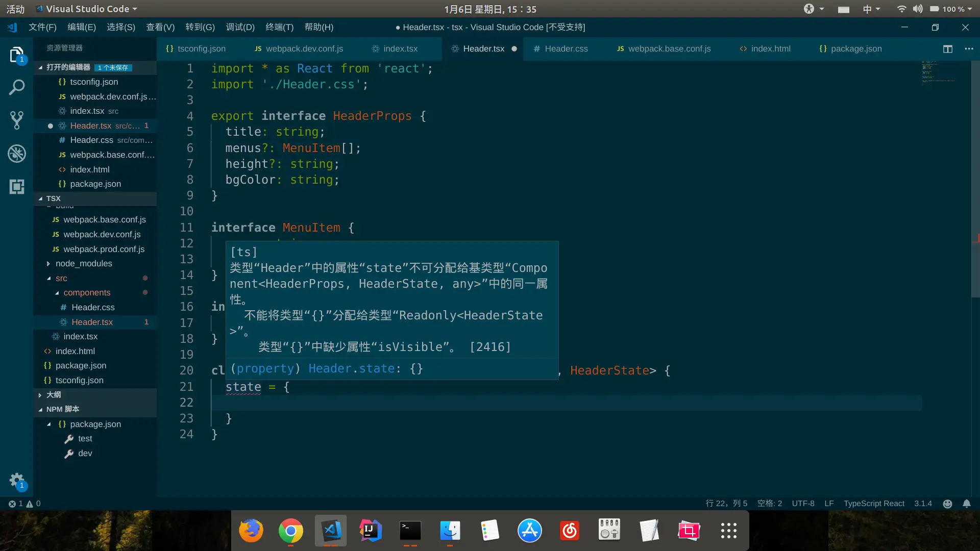Open the Explorer view in activity bar

[16, 55]
